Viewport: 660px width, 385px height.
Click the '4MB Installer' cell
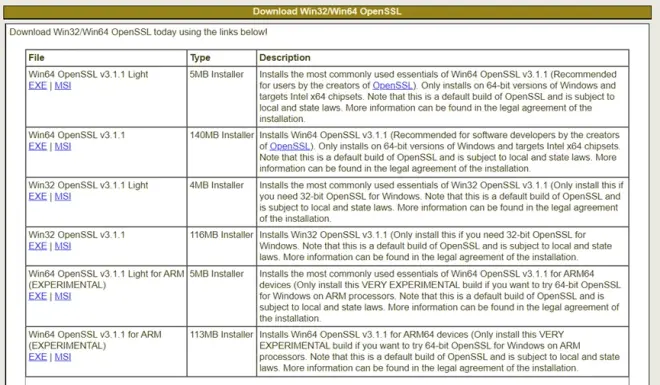pos(221,202)
